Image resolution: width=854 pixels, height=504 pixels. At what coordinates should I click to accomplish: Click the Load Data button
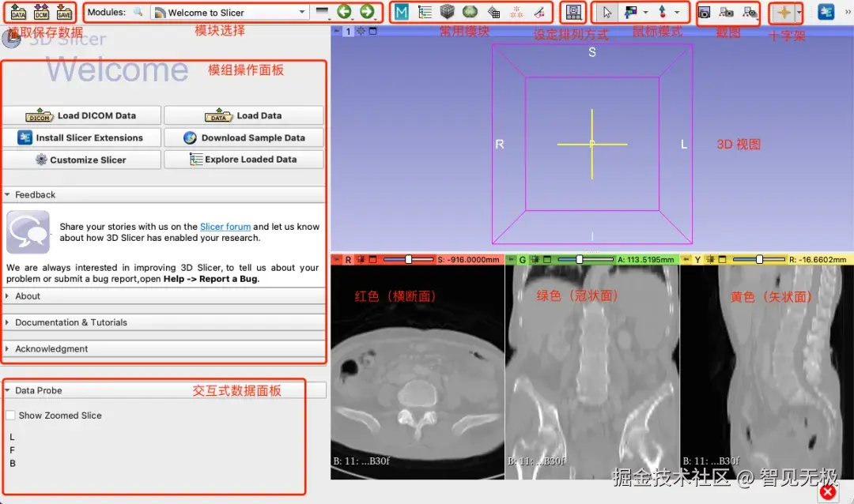point(244,115)
